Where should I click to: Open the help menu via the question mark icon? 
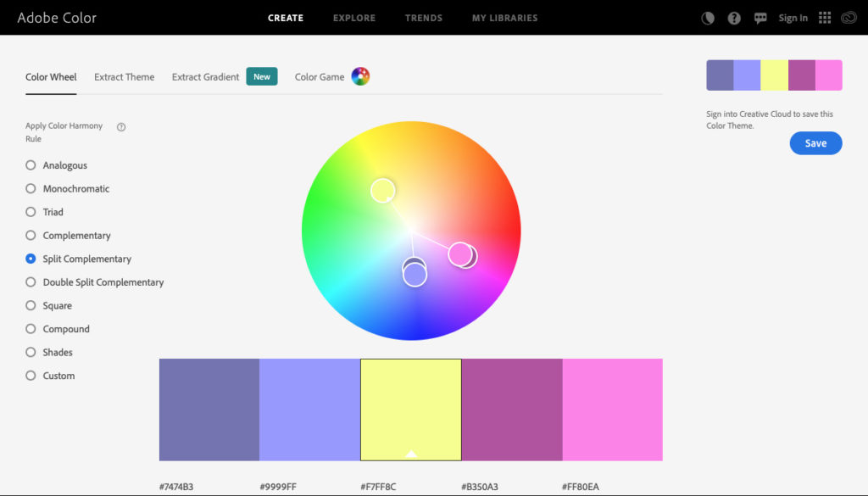734,17
